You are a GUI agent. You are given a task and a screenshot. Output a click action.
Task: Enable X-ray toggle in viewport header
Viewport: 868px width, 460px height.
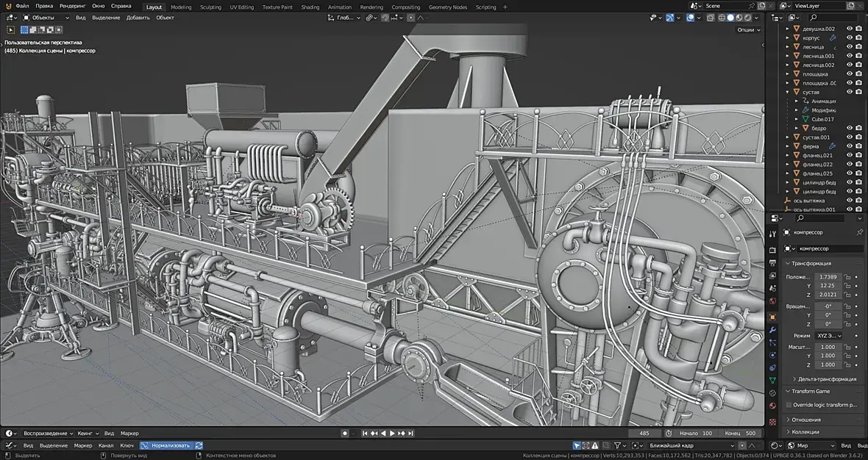[x=709, y=18]
